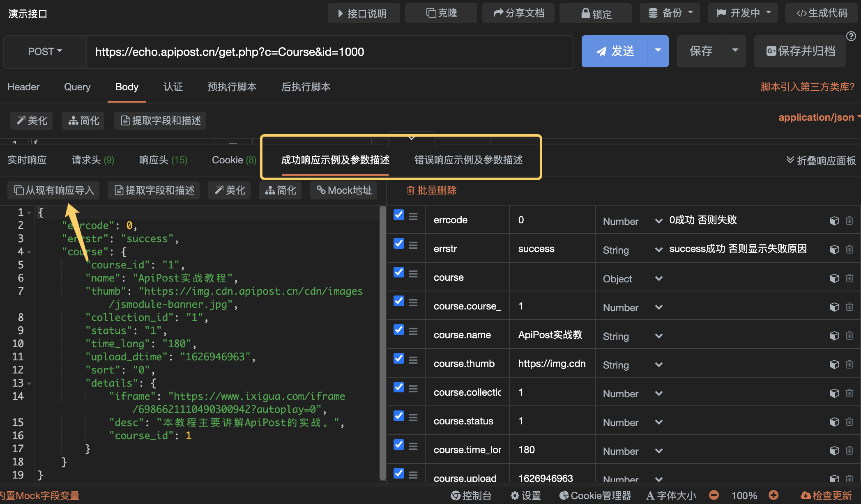Decrease font size with minus icon

pos(714,495)
